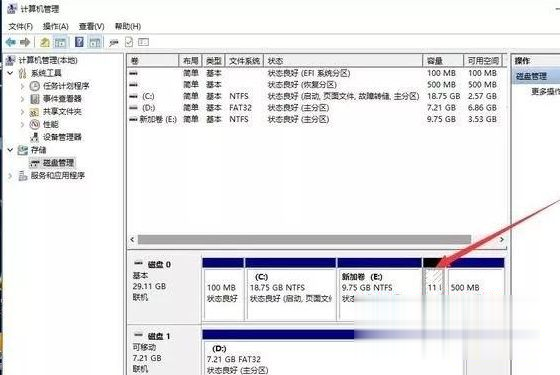Image resolution: width=560 pixels, height=375 pixels.
Task: Click the horizontal scrollbar right arrow
Action: (x=501, y=239)
